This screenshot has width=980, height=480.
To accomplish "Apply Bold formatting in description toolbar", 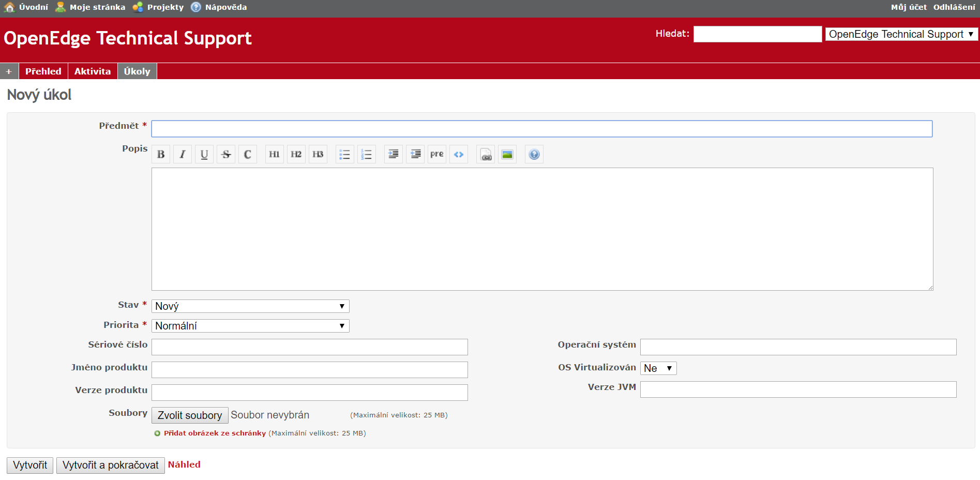I will 161,154.
